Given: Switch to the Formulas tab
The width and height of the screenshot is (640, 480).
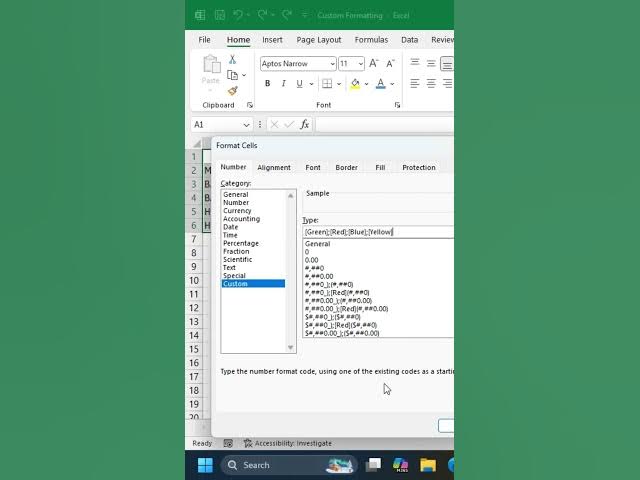Looking at the screenshot, I should click(371, 40).
